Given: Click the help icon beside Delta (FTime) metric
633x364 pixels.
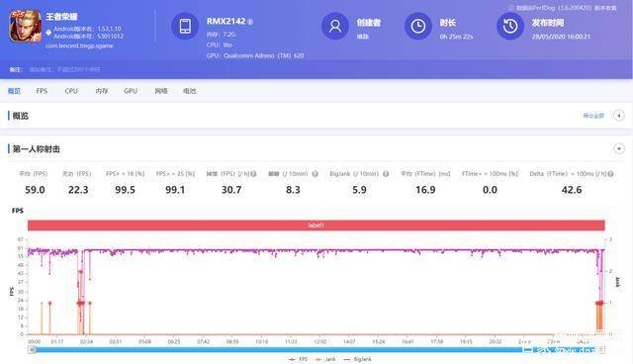Looking at the screenshot, I should (610, 174).
